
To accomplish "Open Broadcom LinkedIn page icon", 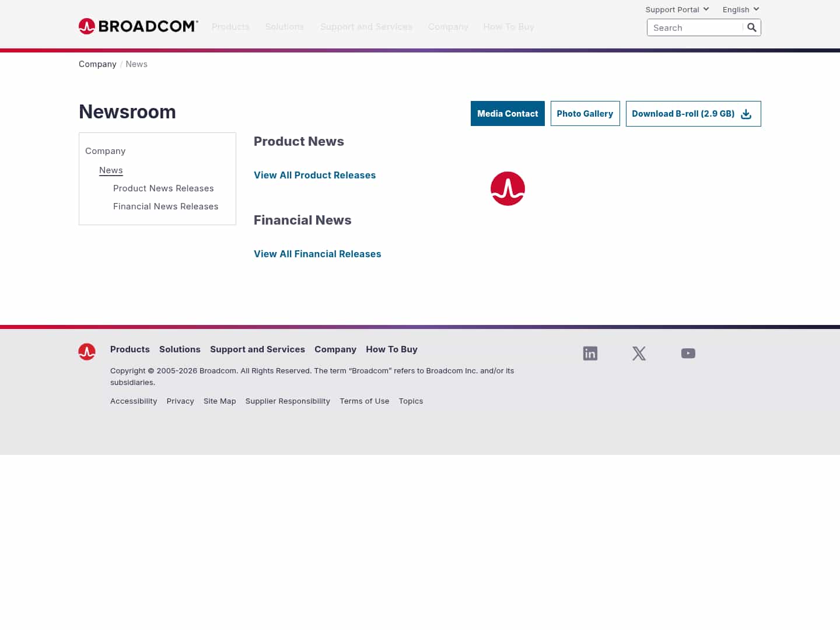I will [590, 353].
